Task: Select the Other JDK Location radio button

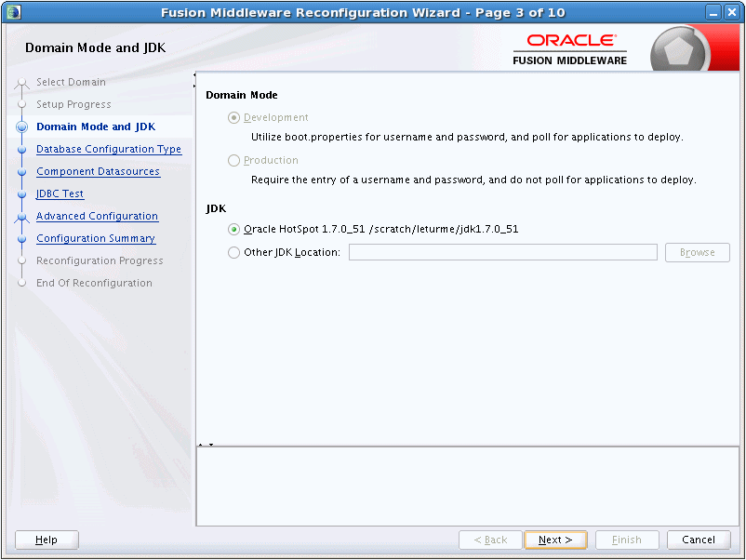Action: (x=233, y=252)
